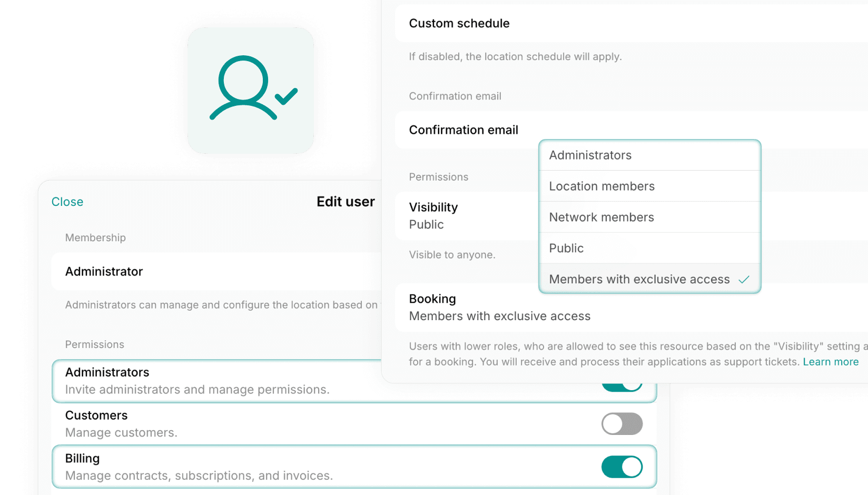Open the Learn more link
This screenshot has width=868, height=495.
(x=831, y=362)
